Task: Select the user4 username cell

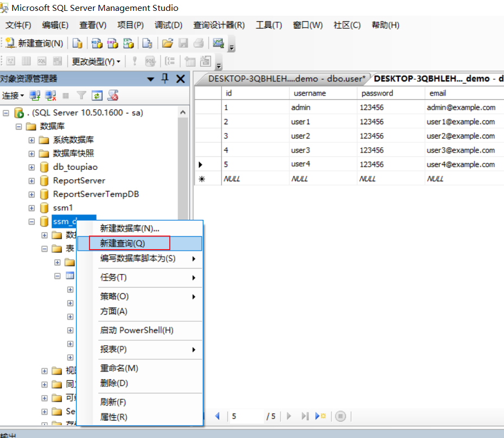Action: pyautogui.click(x=323, y=164)
